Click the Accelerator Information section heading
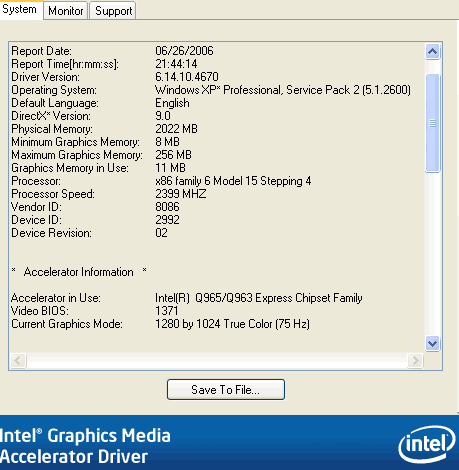This screenshot has width=459, height=470. click(79, 272)
